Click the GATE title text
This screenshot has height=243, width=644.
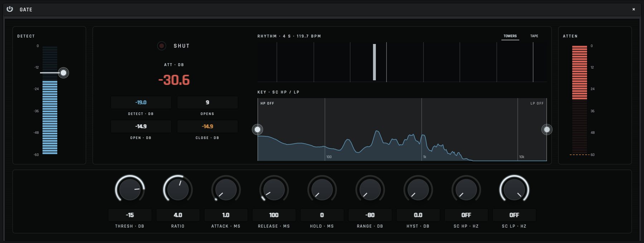click(26, 10)
